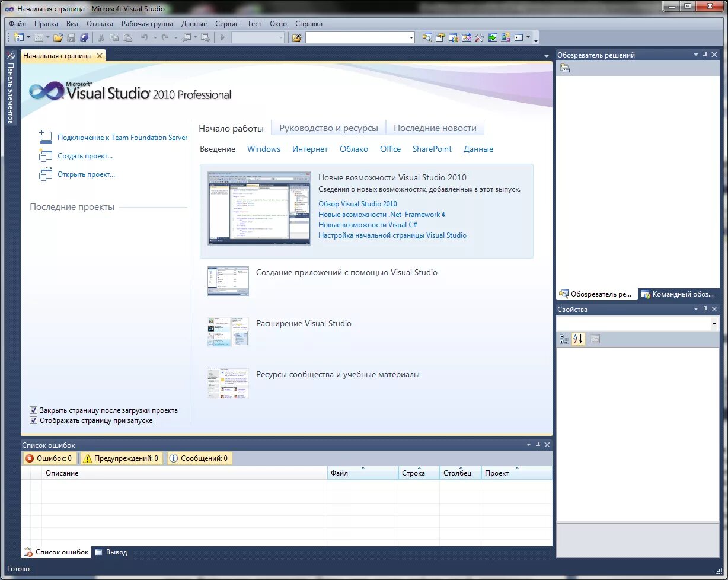
Task: Click the Save (floppy disk) toolbar icon
Action: (71, 37)
